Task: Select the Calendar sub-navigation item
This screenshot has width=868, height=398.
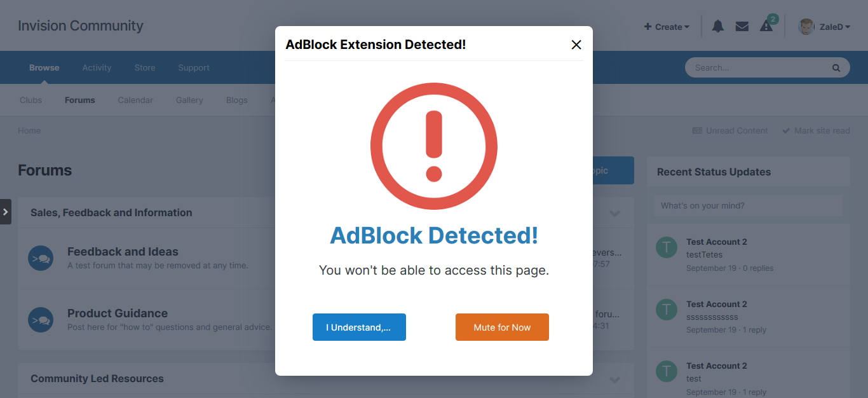Action: [135, 100]
